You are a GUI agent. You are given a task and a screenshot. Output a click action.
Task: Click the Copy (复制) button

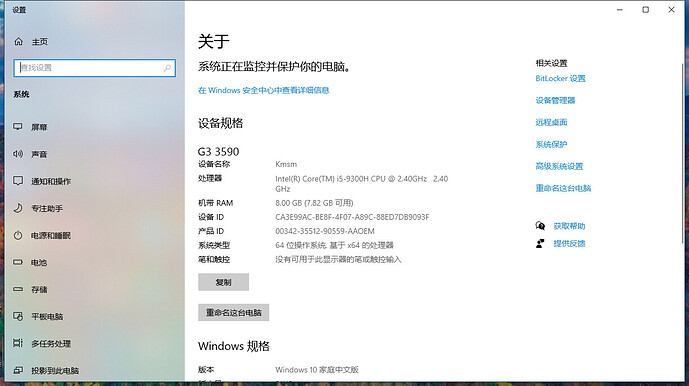pyautogui.click(x=223, y=282)
